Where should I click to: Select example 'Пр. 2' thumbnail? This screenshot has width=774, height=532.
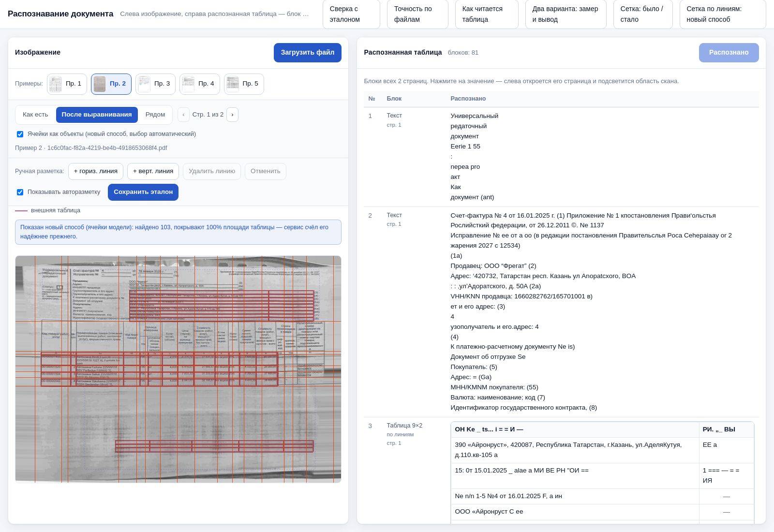(x=111, y=84)
